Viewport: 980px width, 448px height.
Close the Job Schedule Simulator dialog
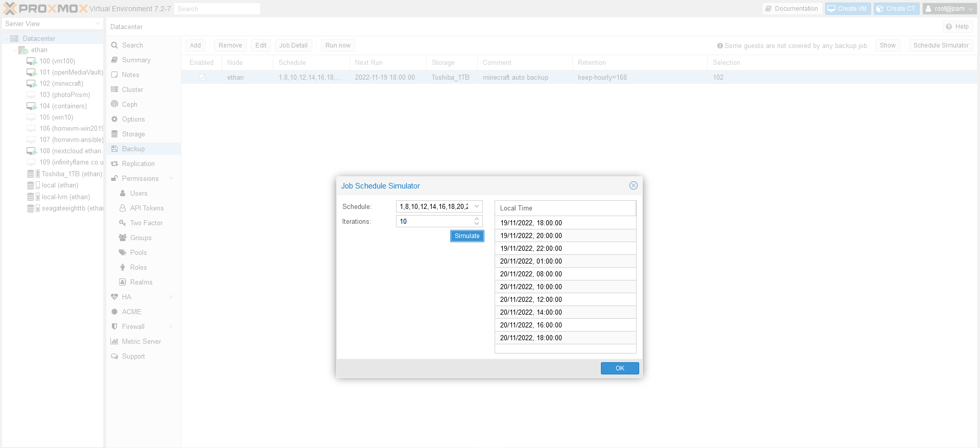633,185
